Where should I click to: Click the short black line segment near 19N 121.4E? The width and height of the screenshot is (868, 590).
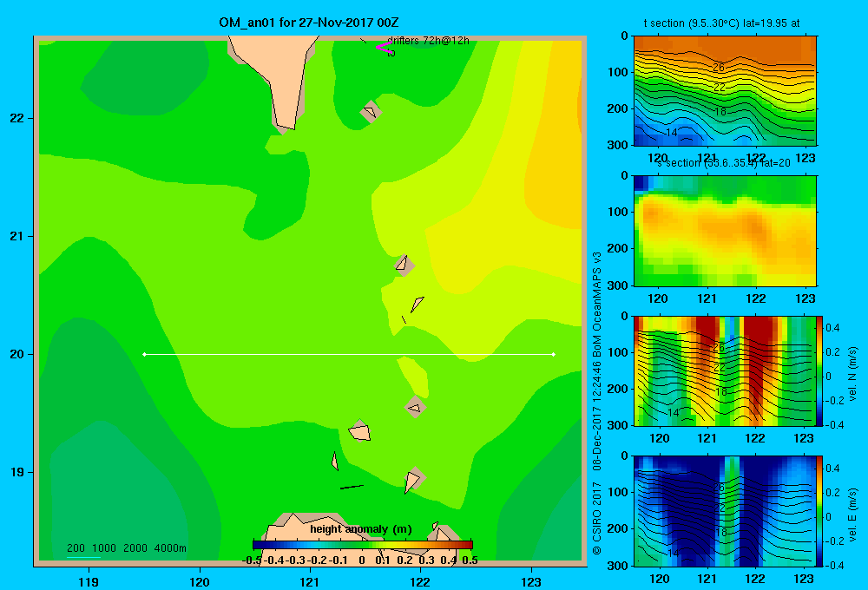(352, 487)
